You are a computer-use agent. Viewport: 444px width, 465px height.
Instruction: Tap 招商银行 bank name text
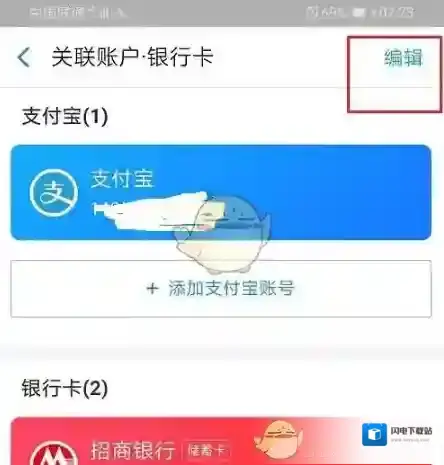click(x=133, y=451)
